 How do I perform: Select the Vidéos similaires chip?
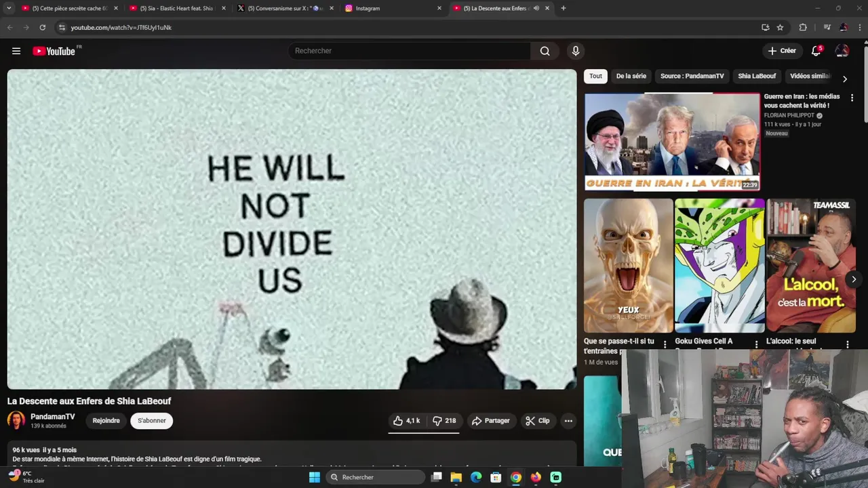tap(810, 76)
